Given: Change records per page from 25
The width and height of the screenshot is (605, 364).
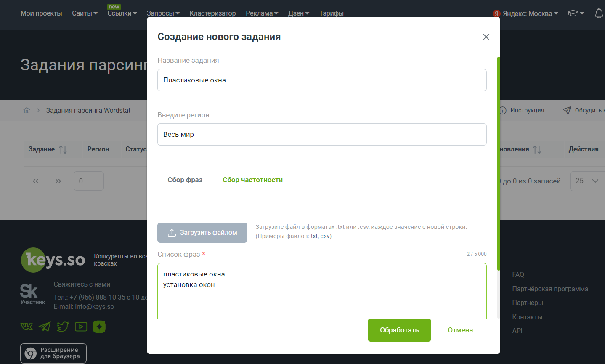Looking at the screenshot, I should (587, 181).
